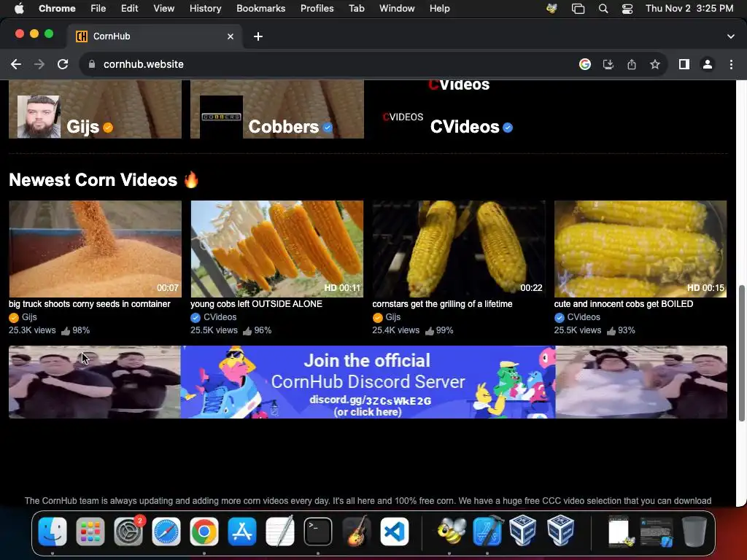
Task: Go back using the browser back arrow
Action: coord(16,64)
